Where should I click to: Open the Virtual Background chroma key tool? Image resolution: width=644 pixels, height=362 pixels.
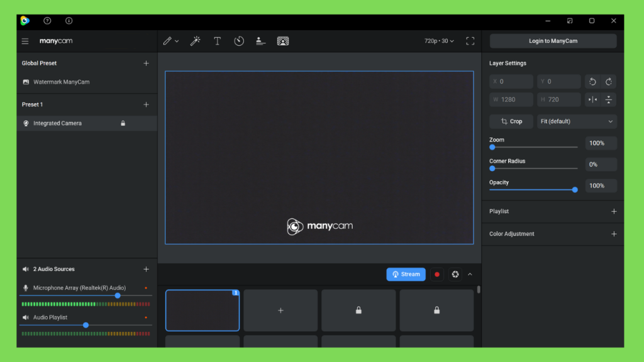pos(283,41)
